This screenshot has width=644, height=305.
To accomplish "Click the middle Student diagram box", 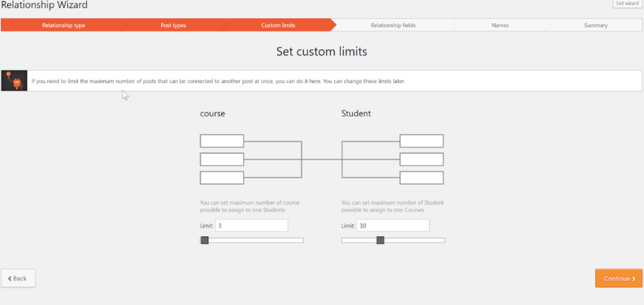I will pos(421,159).
